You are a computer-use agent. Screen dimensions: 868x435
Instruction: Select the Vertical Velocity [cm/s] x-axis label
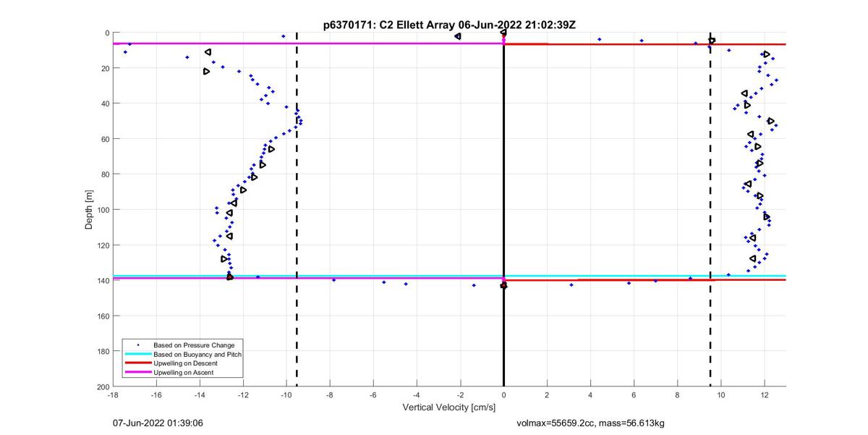(x=449, y=408)
